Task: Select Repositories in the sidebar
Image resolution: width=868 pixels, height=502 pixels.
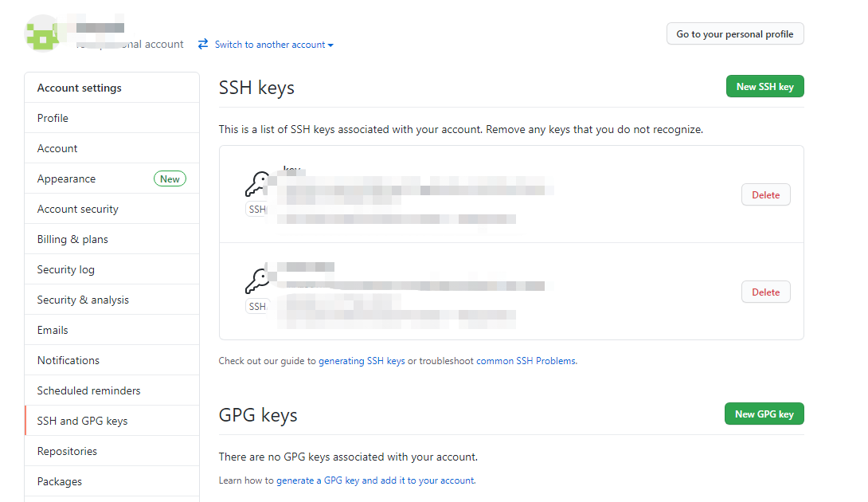Action: coord(67,451)
